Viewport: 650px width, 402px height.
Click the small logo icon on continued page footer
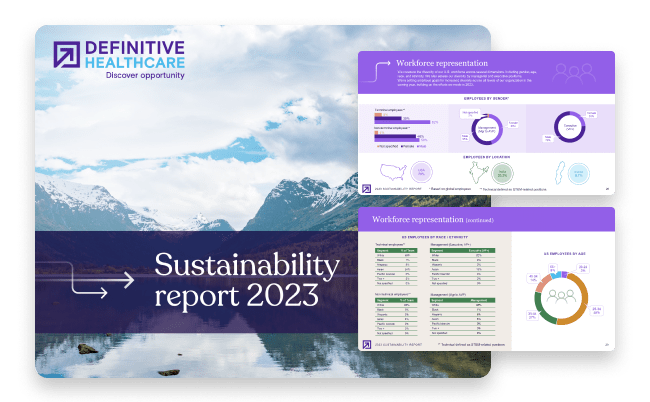[367, 344]
